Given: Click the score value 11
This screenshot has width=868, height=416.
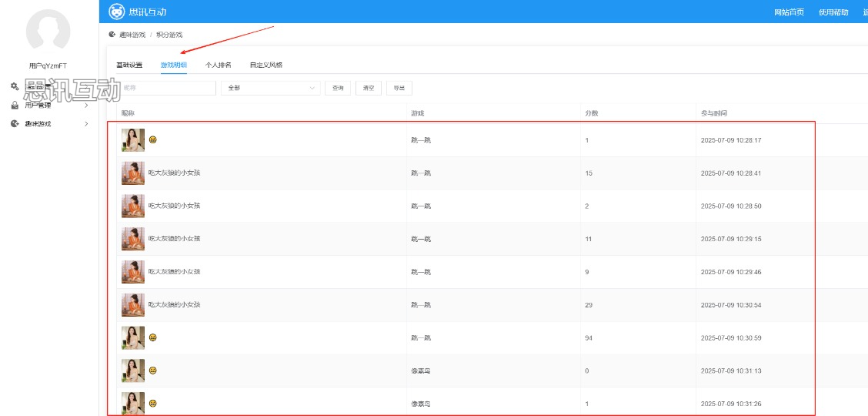Looking at the screenshot, I should 589,240.
